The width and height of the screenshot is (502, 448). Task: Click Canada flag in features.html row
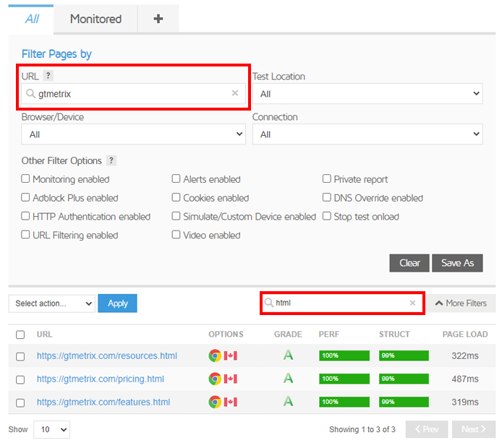(230, 402)
